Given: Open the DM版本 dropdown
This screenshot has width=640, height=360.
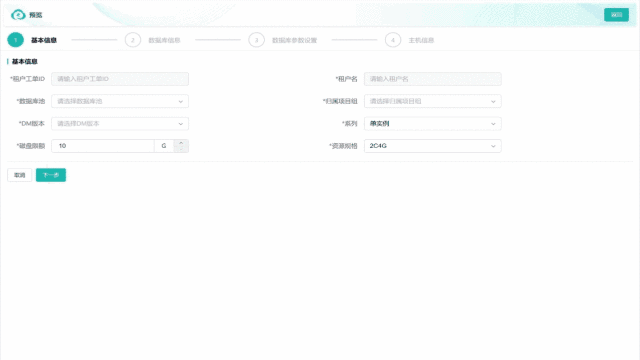Looking at the screenshot, I should point(120,124).
